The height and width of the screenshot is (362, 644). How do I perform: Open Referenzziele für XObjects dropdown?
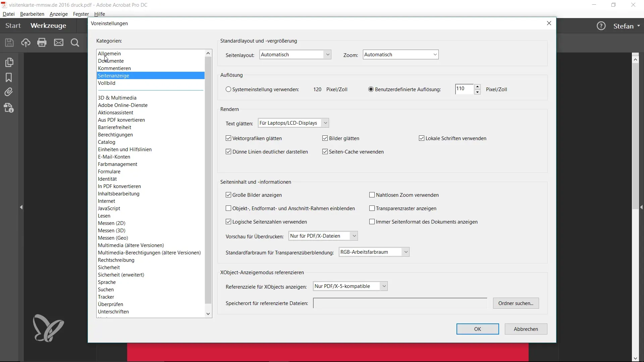click(x=350, y=286)
